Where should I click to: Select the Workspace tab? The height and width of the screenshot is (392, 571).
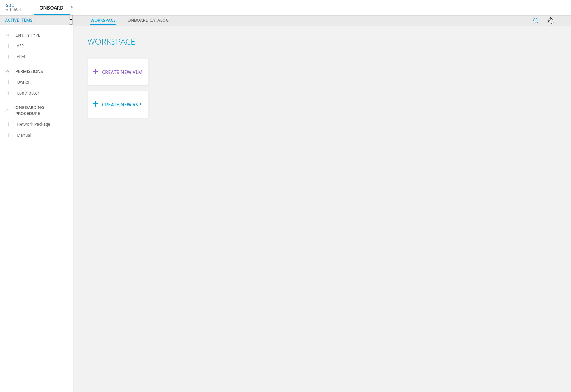coord(103,20)
